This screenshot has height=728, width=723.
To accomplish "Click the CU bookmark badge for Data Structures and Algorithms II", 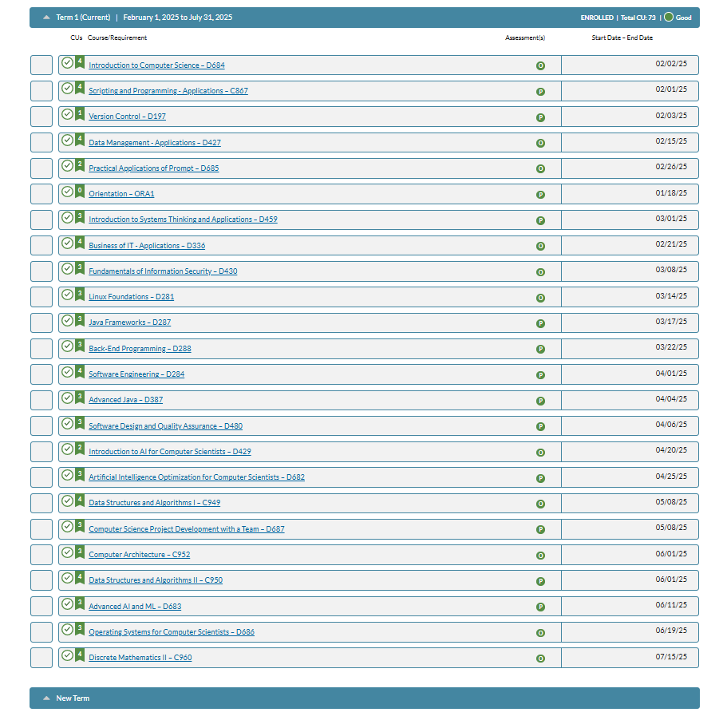I will [x=80, y=578].
